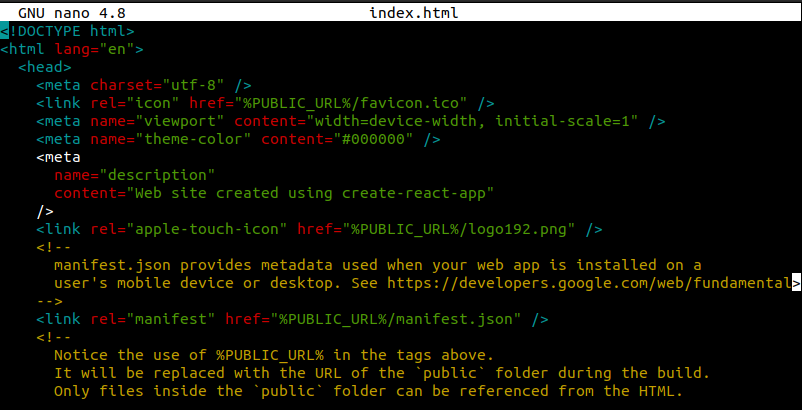802x410 pixels.
Task: Click the 'Only files inside the `public`' line
Action: pyautogui.click(x=369, y=391)
